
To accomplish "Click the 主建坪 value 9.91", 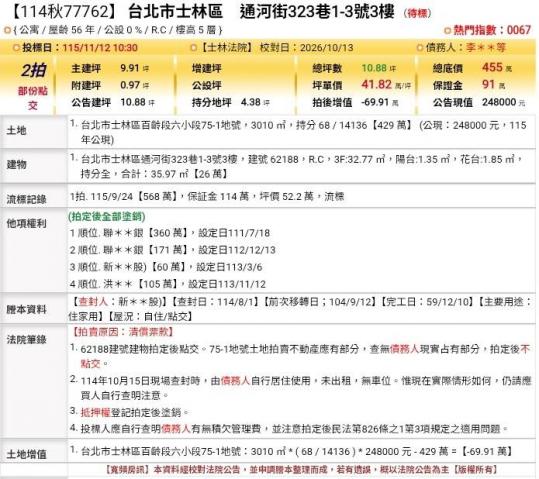I will pyautogui.click(x=130, y=68).
